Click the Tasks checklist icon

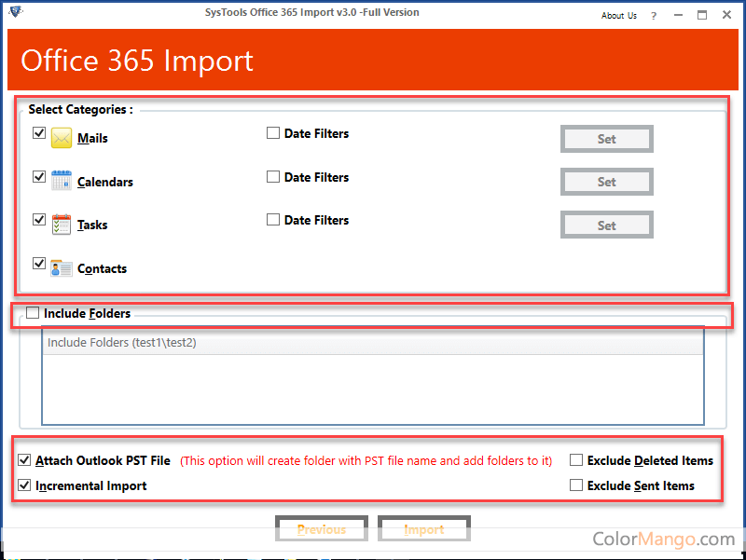click(x=62, y=225)
